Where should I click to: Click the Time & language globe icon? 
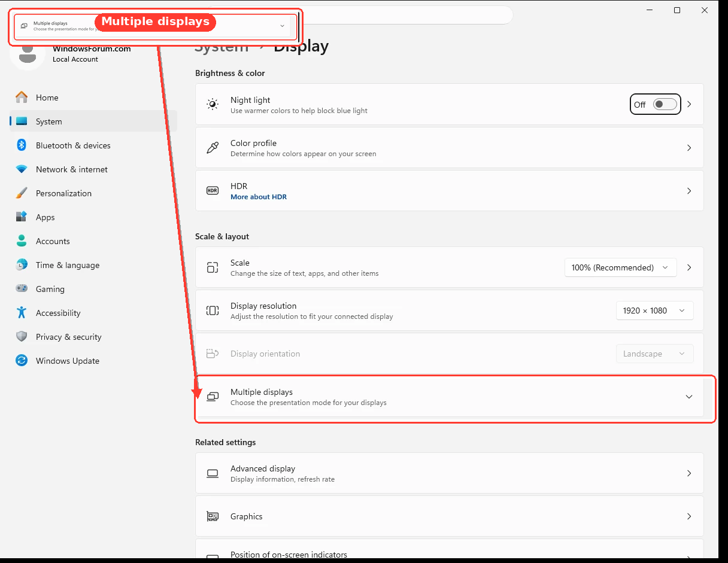point(22,265)
